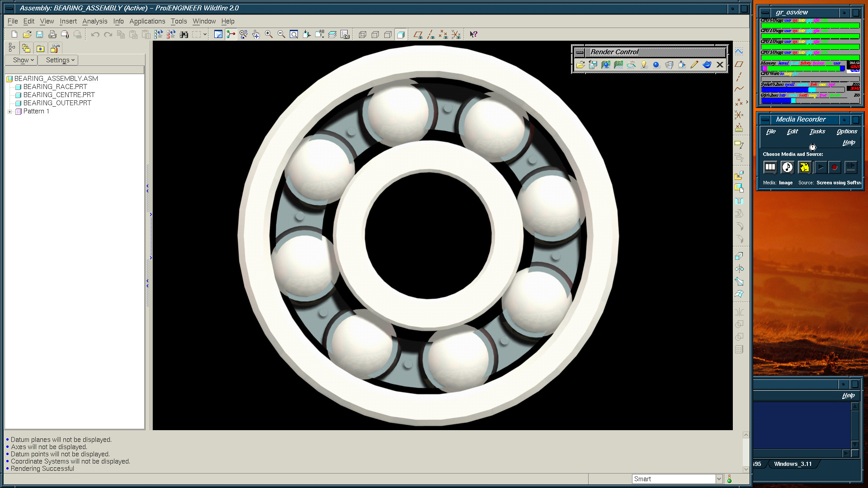Open the Smart selection filter dropdown
Image resolution: width=868 pixels, height=488 pixels.
719,479
